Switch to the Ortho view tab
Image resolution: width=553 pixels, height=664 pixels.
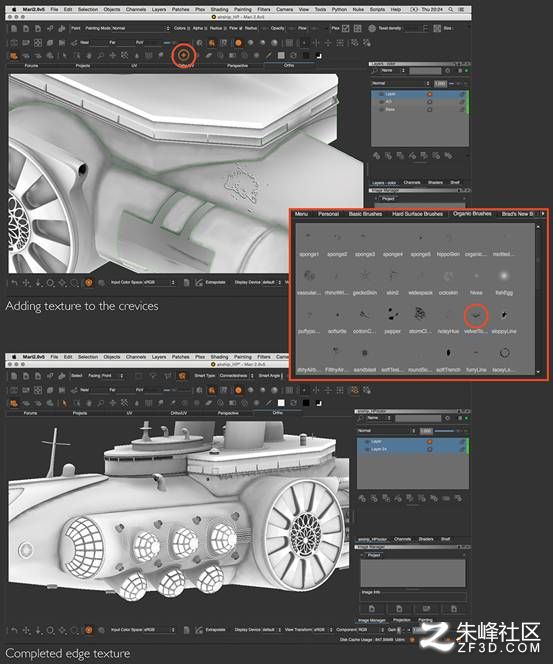coord(289,66)
